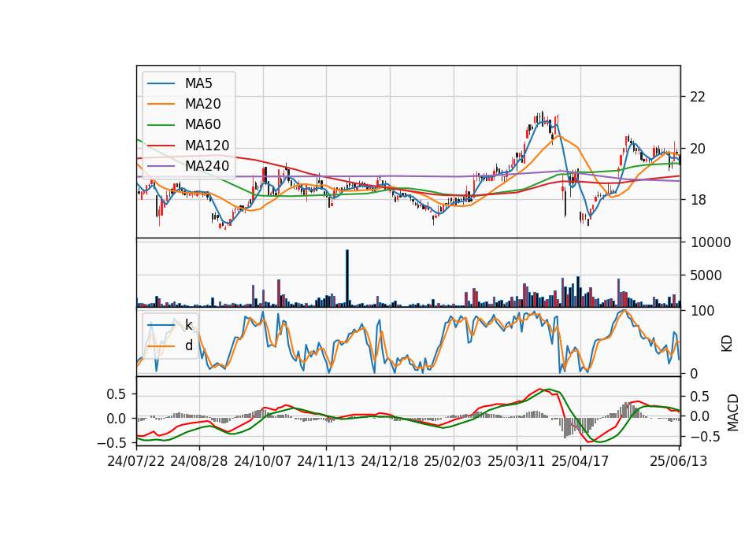
Task: Click the d legend label in KD panel
Action: click(x=188, y=345)
